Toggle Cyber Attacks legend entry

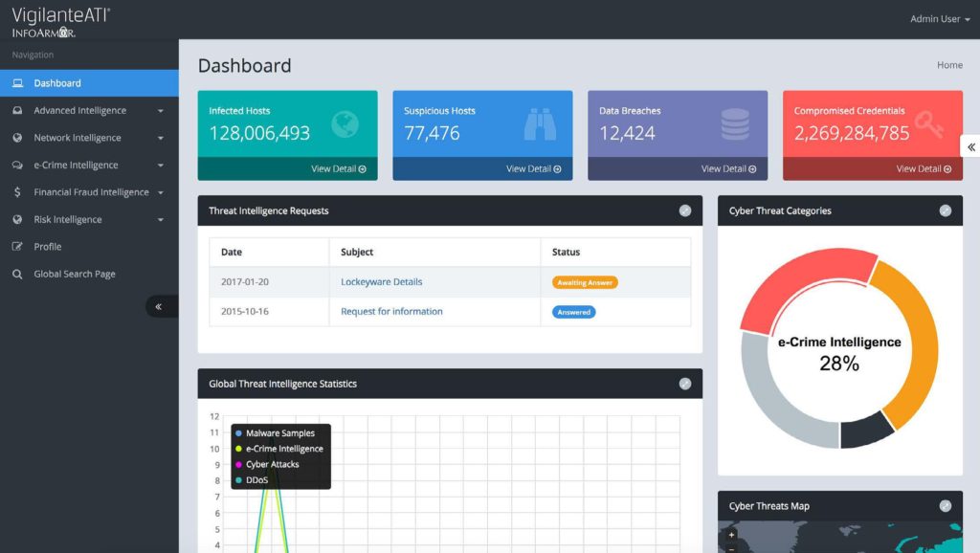point(267,464)
